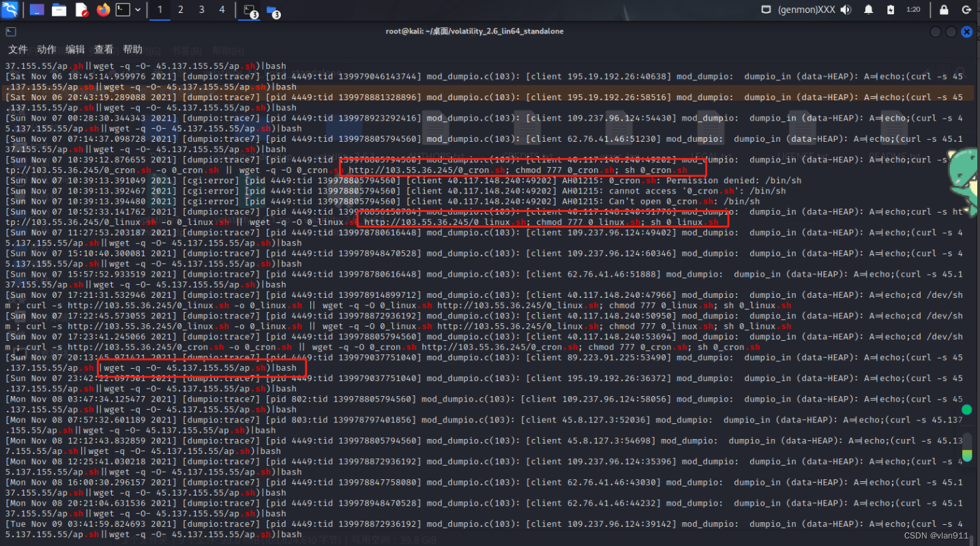Viewport: 980px width, 546px height.
Task: Click client address '62.76.41.46:51230'
Action: tap(609, 138)
